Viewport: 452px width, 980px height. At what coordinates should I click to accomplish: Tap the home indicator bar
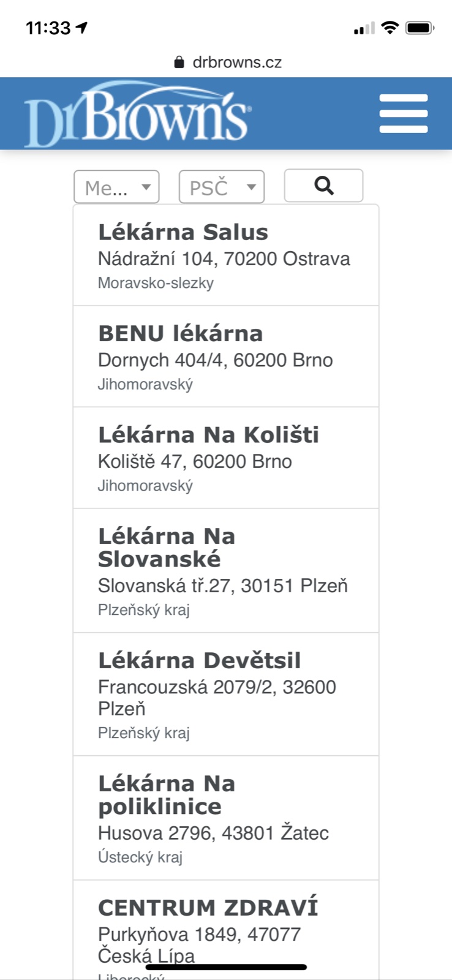pos(226,968)
